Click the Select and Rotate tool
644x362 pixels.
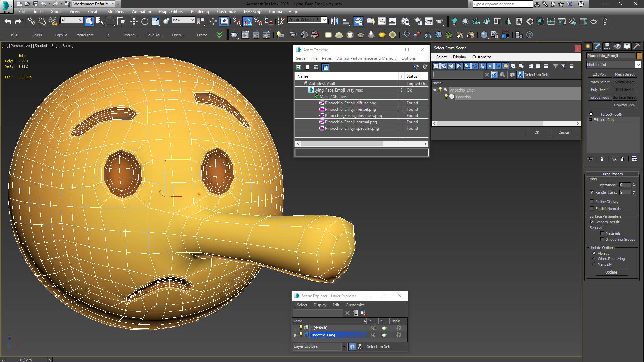145,21
